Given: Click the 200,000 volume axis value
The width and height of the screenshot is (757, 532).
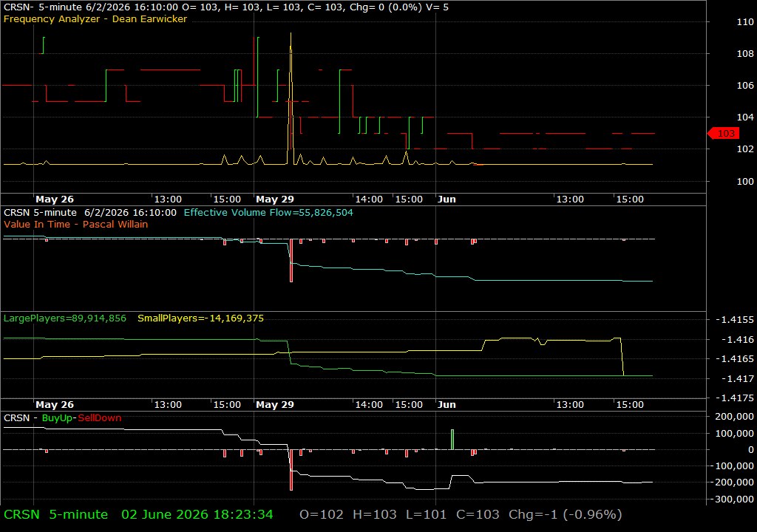Looking at the screenshot, I should click(734, 416).
